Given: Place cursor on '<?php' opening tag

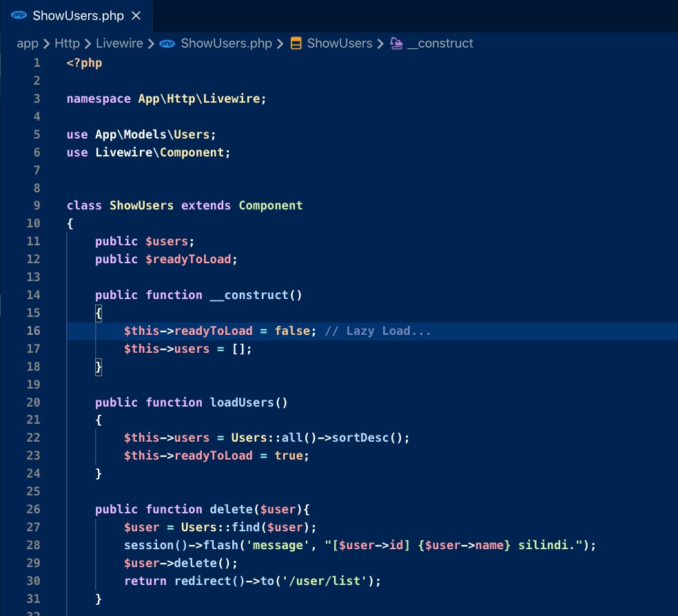Looking at the screenshot, I should click(84, 63).
